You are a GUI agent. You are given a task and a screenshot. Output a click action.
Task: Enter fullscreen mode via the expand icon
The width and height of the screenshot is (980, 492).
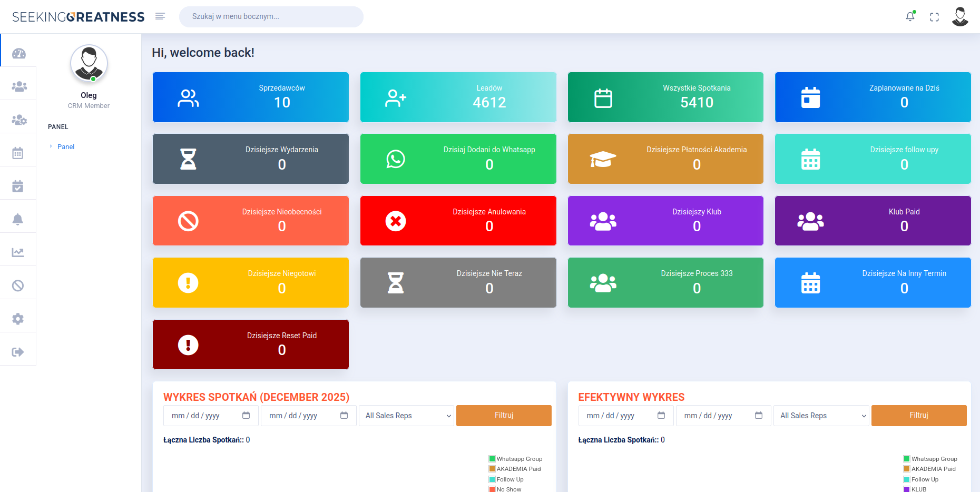(935, 17)
